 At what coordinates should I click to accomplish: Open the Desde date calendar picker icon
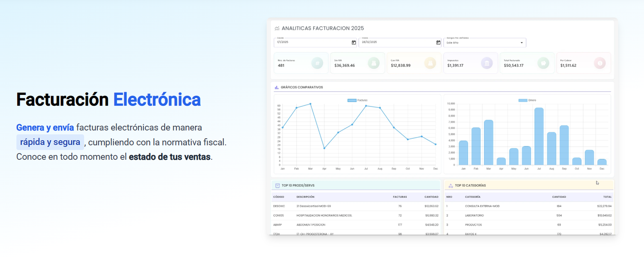click(x=354, y=43)
